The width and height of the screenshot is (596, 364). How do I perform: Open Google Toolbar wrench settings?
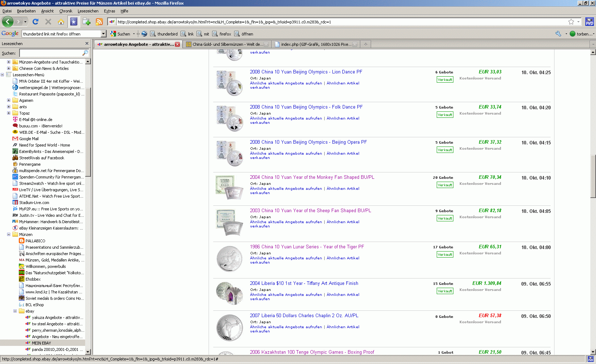[x=558, y=34]
